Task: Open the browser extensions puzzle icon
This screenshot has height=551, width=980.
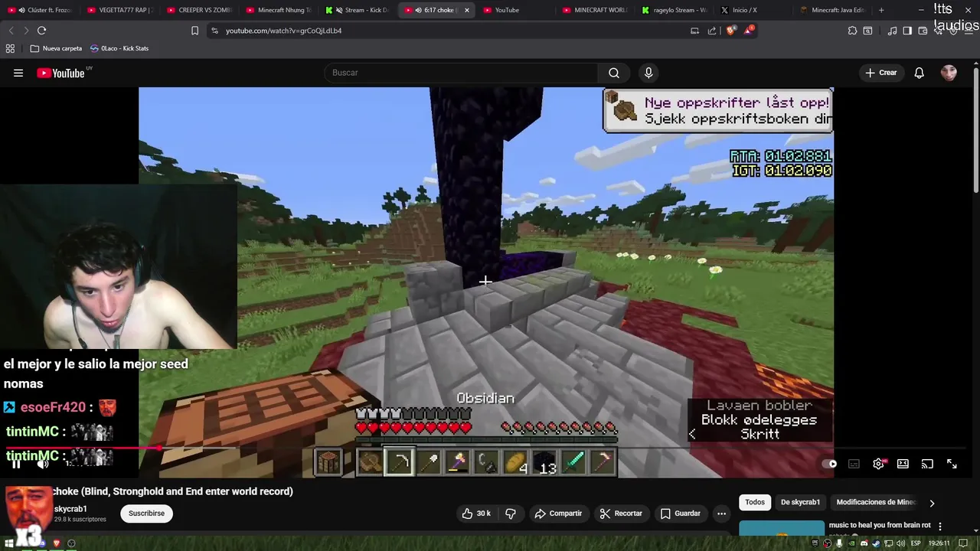Action: pos(852,31)
